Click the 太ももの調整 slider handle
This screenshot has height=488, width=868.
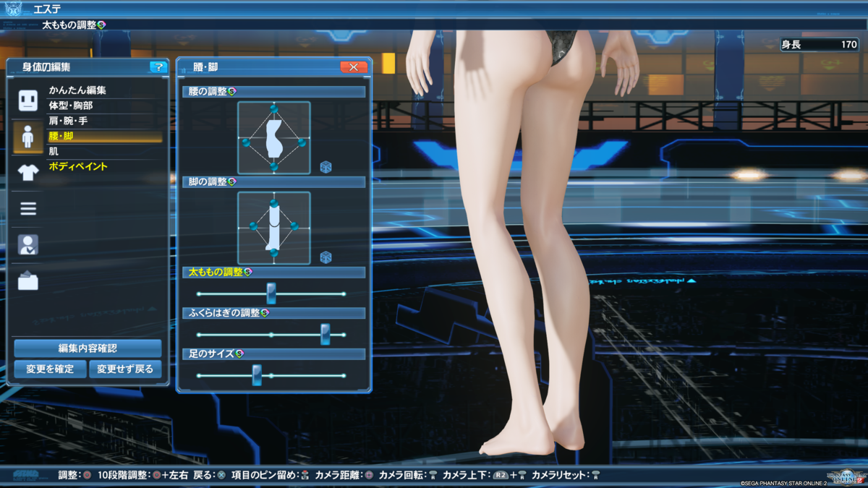[271, 294]
